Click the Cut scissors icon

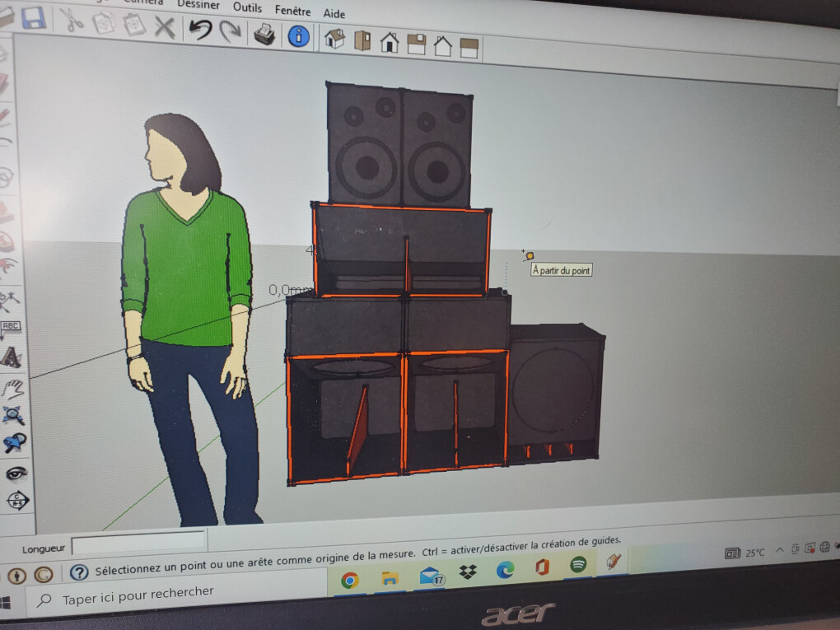click(x=72, y=21)
